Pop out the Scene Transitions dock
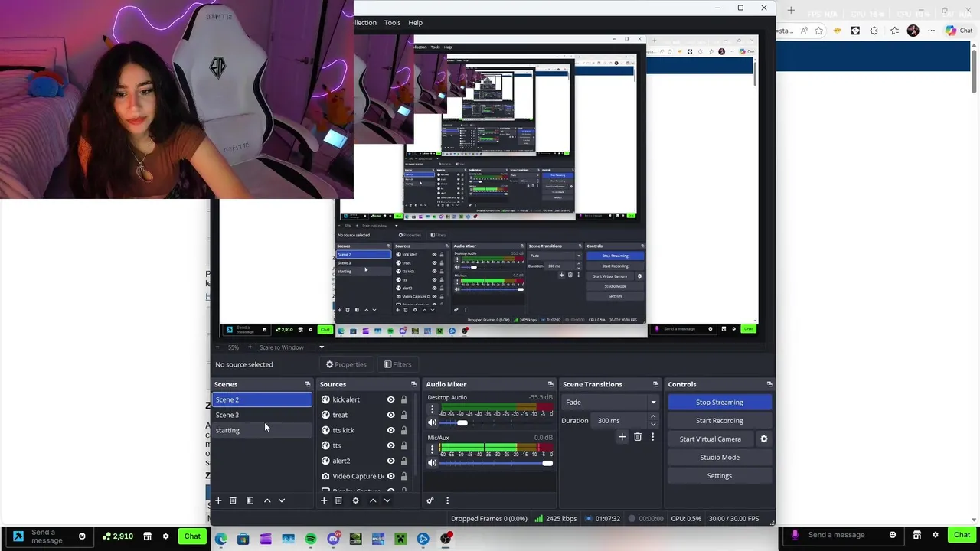Viewport: 980px width, 551px height. [655, 384]
